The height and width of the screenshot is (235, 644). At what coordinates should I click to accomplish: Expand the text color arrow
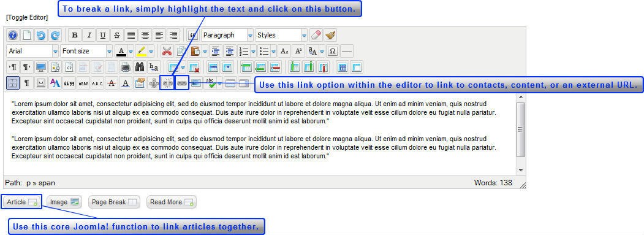(x=131, y=52)
